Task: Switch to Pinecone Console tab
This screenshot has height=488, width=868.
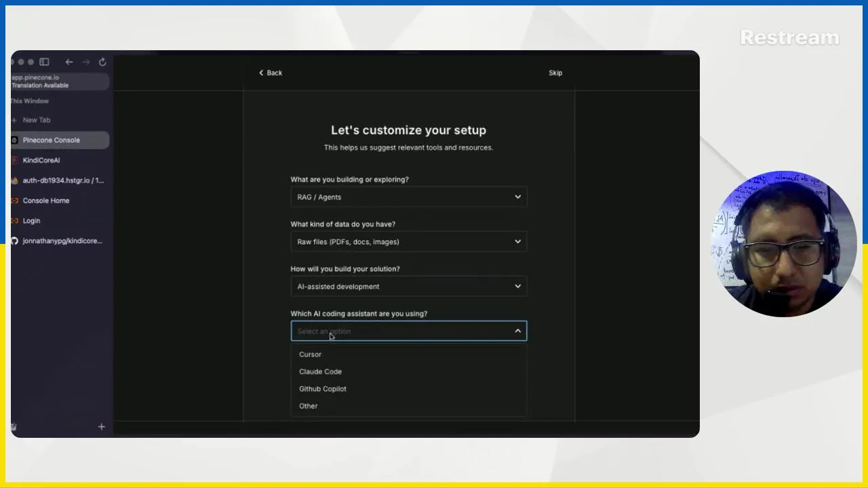Action: tap(60, 140)
